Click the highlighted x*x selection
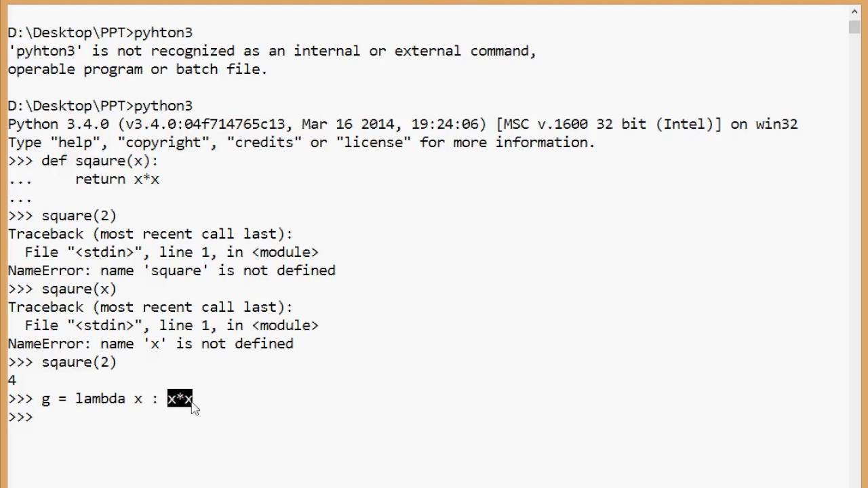This screenshot has height=488, width=868. coord(180,399)
